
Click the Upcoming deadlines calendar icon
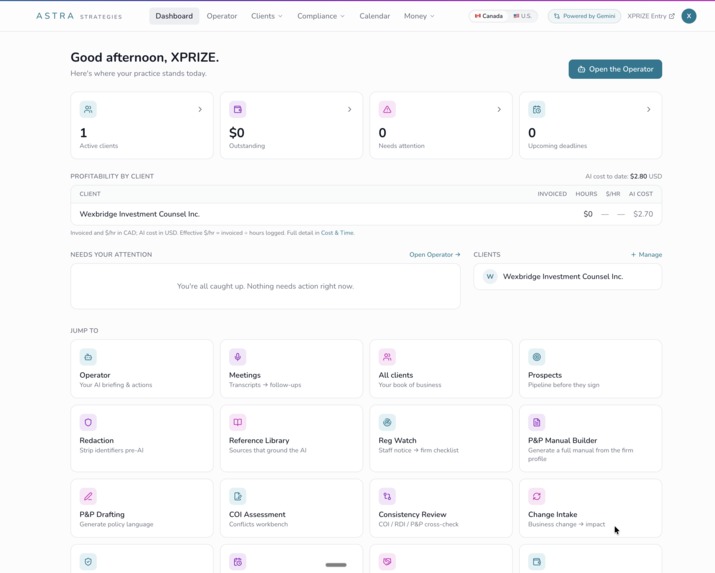(x=537, y=109)
